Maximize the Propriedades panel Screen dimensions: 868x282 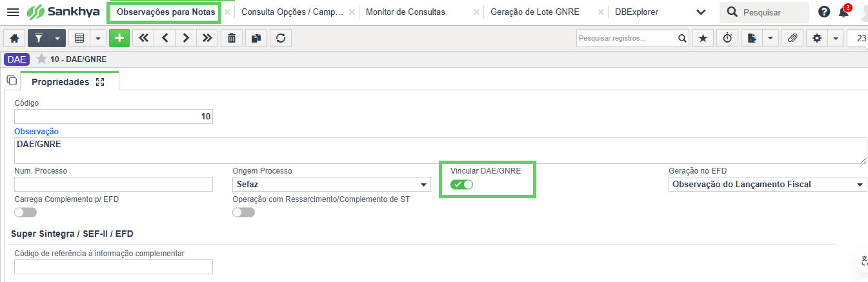coord(100,82)
